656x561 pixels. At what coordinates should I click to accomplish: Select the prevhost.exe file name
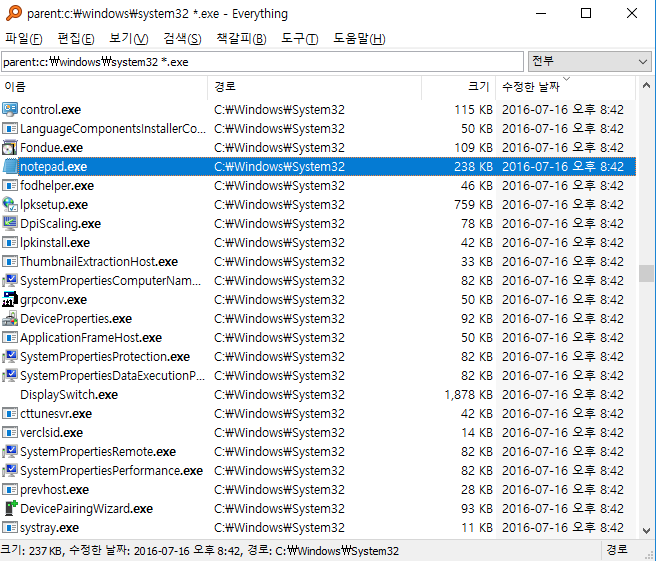54,489
